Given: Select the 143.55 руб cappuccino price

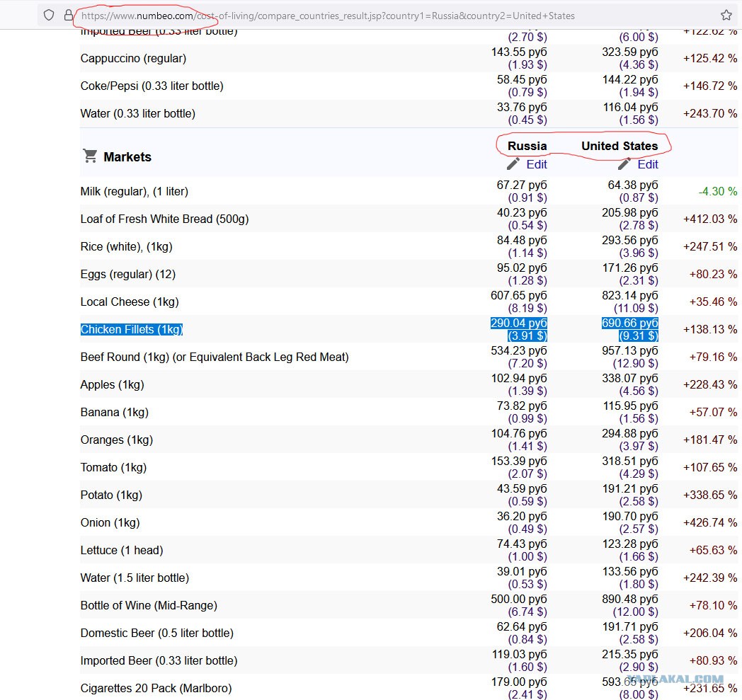Looking at the screenshot, I should (519, 52).
